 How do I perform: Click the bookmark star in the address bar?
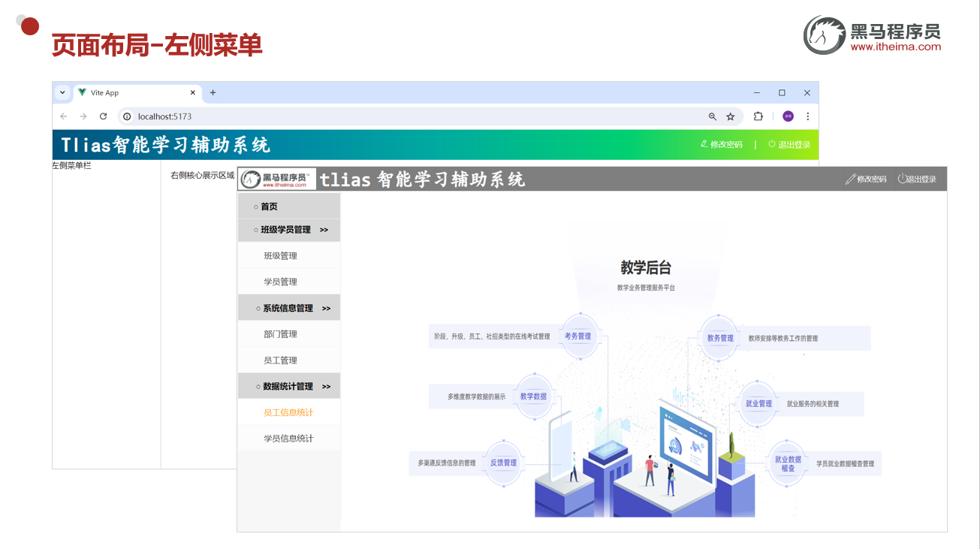[x=730, y=116]
